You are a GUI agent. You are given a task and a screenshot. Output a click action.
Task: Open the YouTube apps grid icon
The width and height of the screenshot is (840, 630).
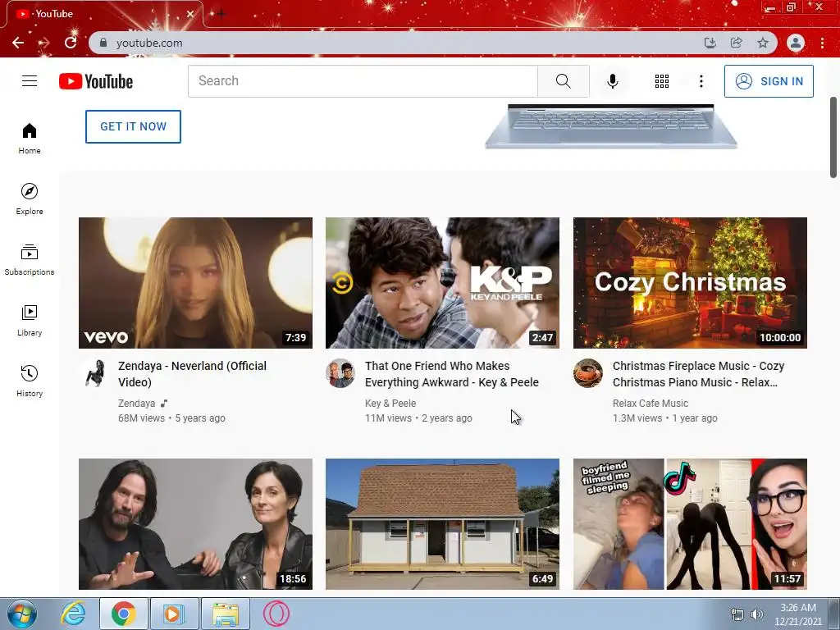click(662, 81)
